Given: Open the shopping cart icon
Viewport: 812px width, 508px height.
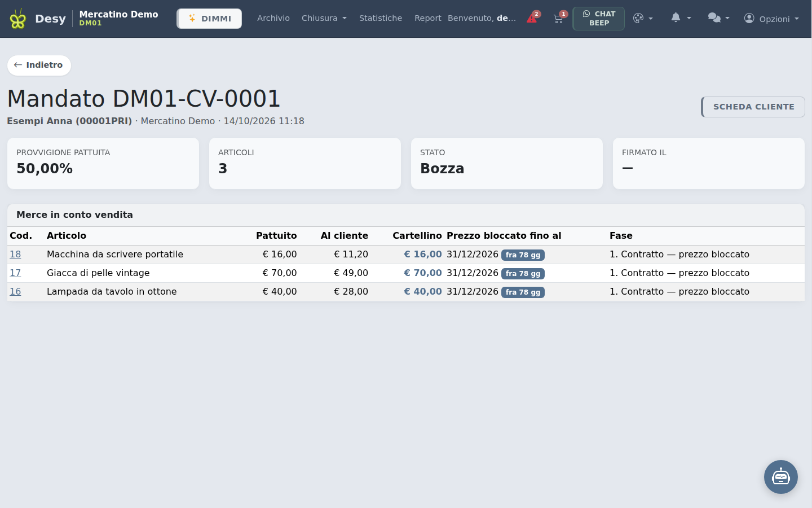Looking at the screenshot, I should coord(559,18).
